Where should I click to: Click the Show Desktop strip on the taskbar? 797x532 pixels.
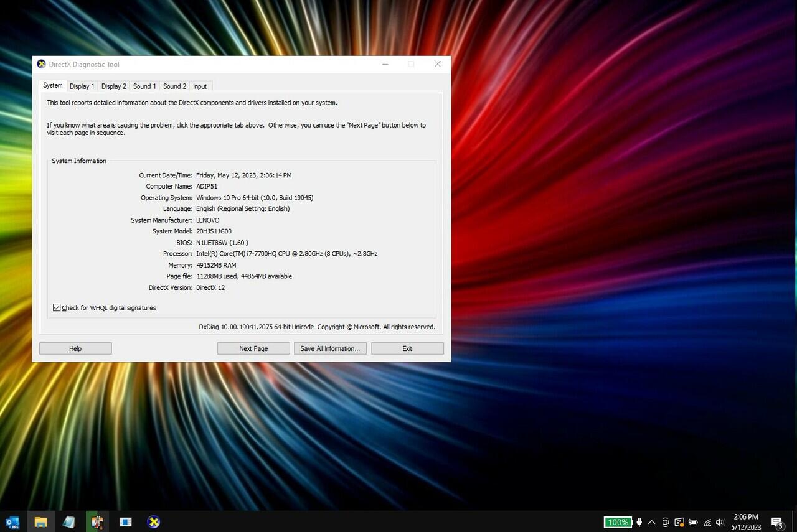795,522
